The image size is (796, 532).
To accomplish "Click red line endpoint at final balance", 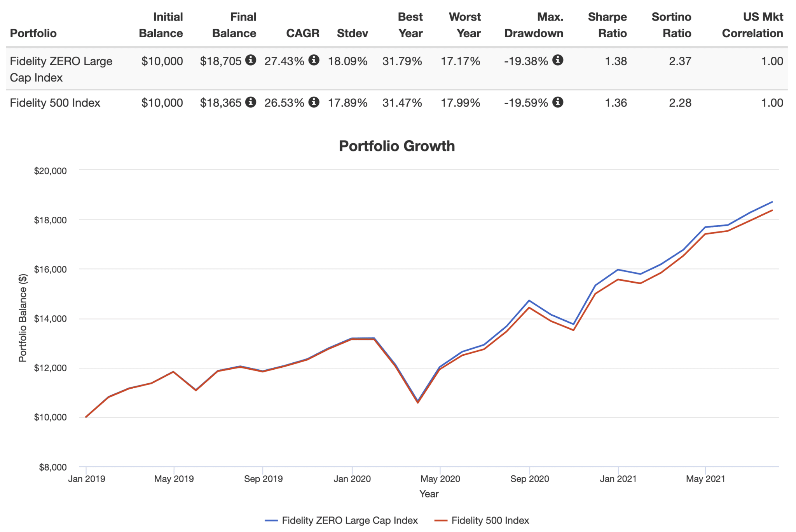I will point(772,210).
